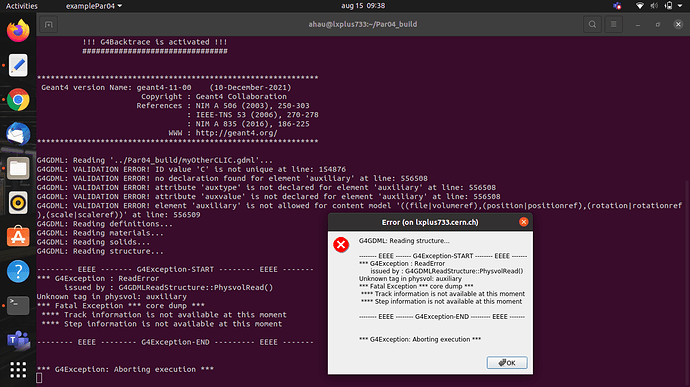Show Applications grid
This screenshot has width=690, height=387.
point(18,370)
